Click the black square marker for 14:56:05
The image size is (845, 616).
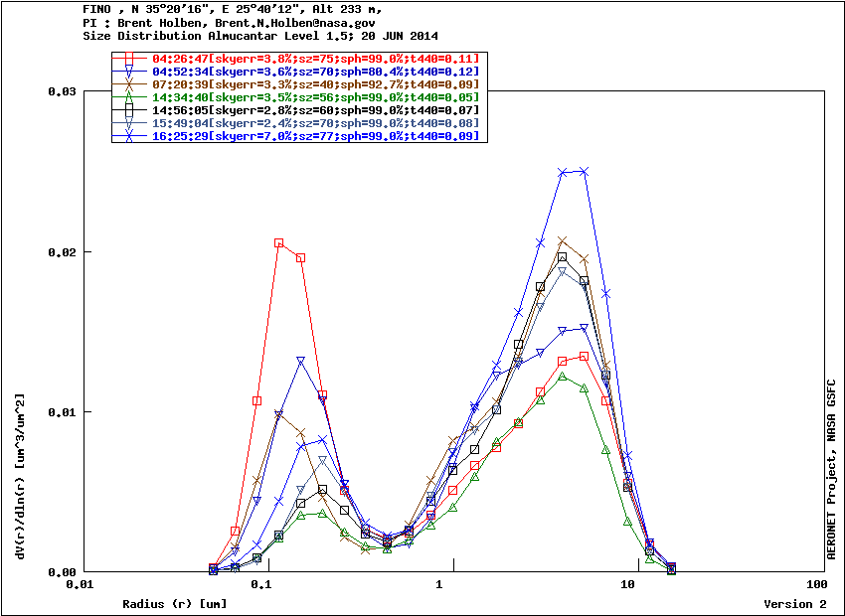(x=129, y=110)
